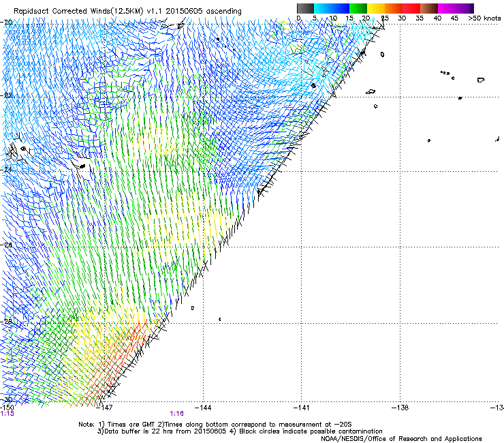Click the NOAA/NESDIS credit line
Viewport: 504px width, 443px height.
401,439
